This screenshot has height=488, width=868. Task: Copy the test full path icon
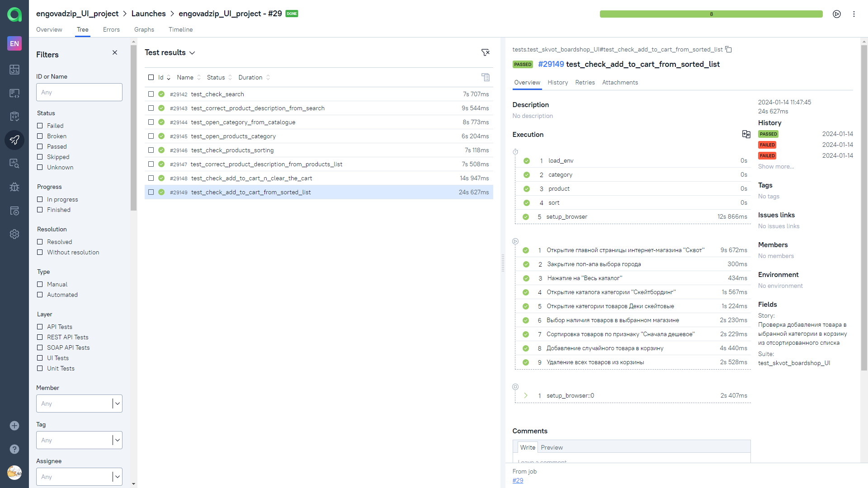pos(728,49)
